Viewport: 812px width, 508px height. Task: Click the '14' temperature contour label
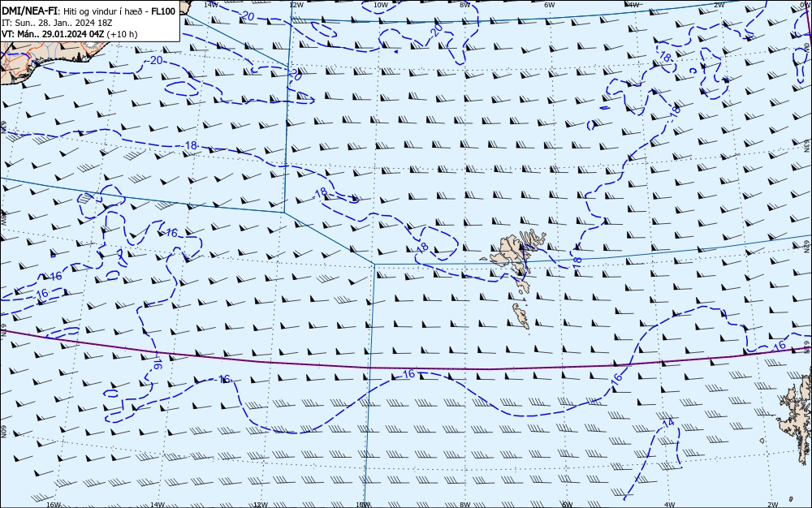point(668,423)
